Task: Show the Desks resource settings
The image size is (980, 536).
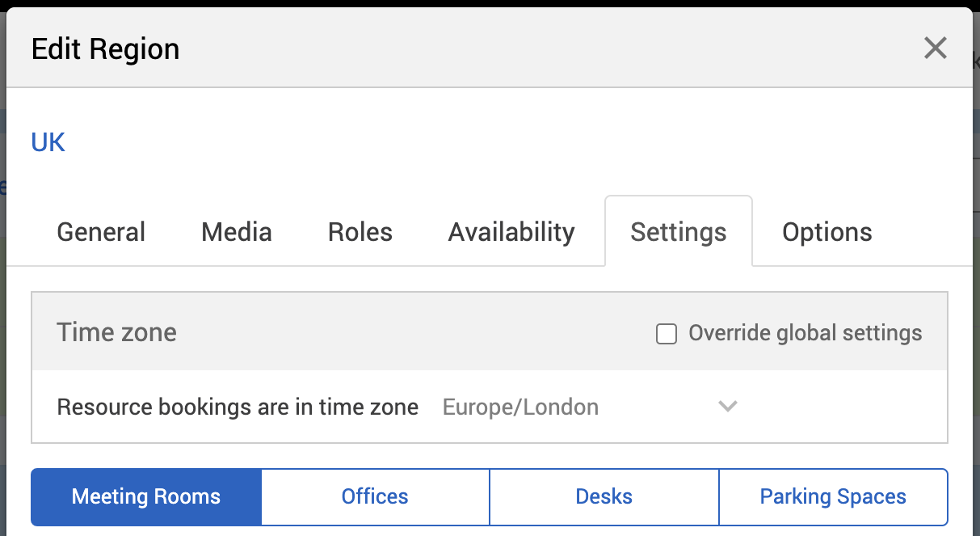Action: (604, 496)
